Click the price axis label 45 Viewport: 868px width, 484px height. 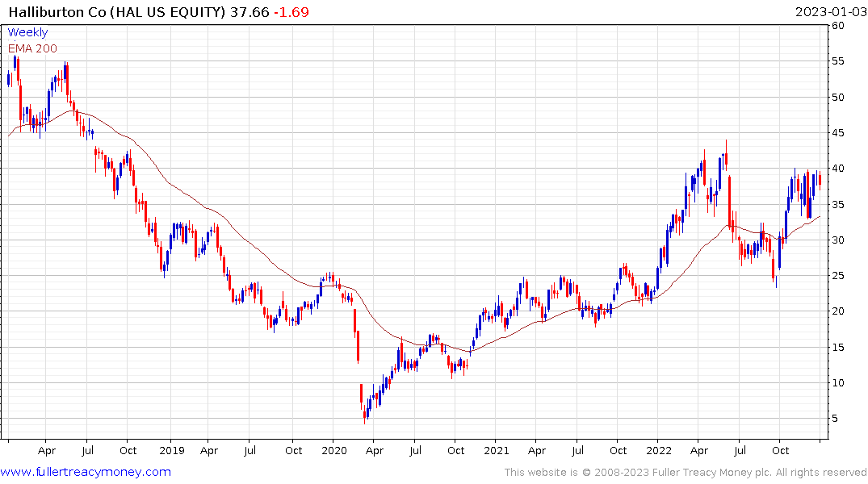pyautogui.click(x=838, y=133)
